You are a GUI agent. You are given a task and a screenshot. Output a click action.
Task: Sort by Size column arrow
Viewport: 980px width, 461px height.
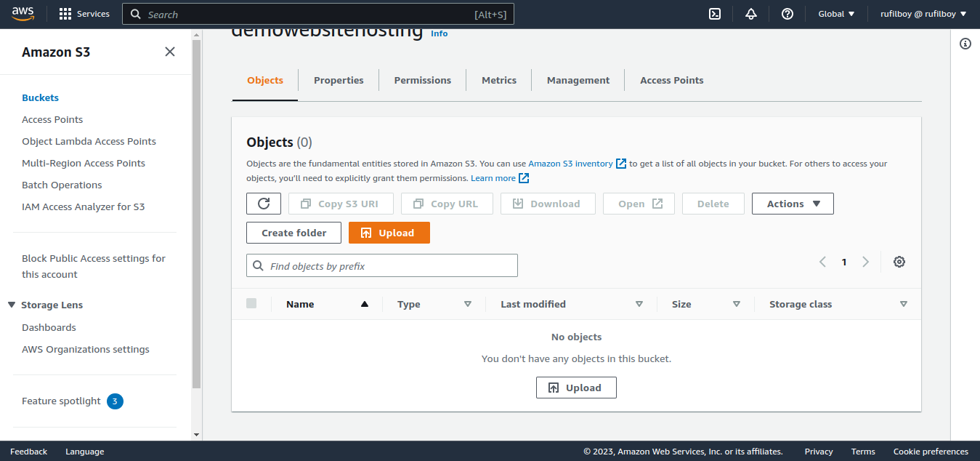tap(737, 304)
